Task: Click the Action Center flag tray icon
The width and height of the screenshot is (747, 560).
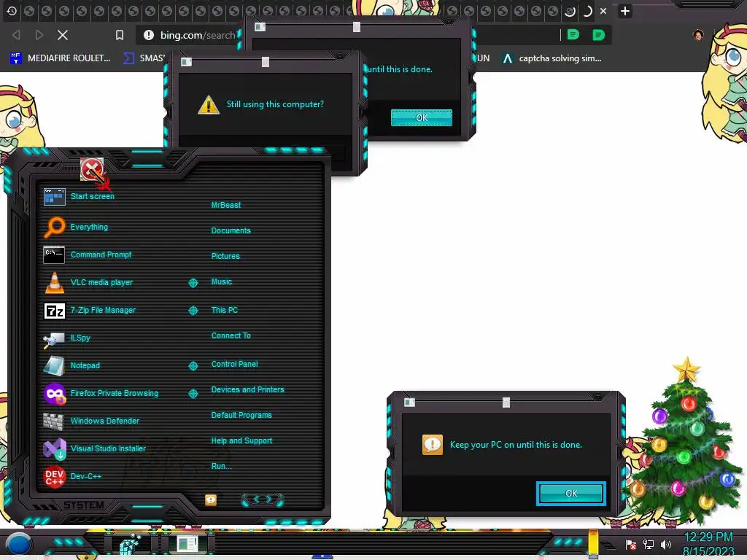Action: 631,544
